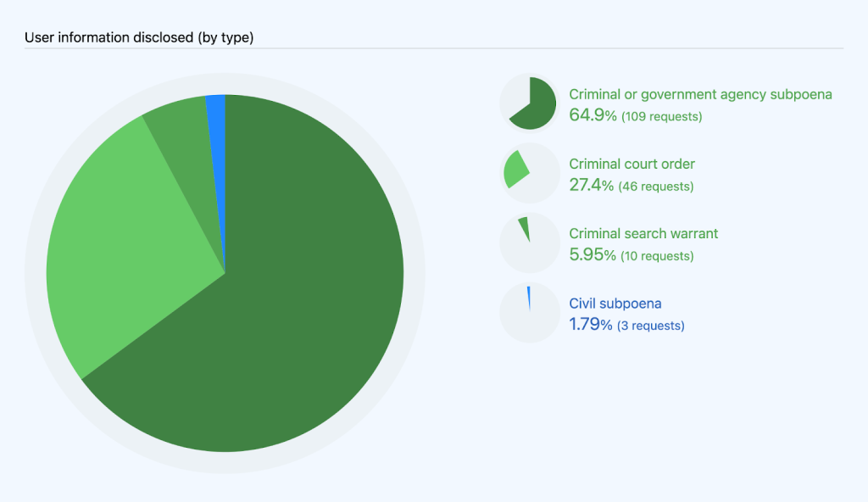Click the Criminal court order legend label
The height and width of the screenshot is (502, 868).
[x=632, y=164]
